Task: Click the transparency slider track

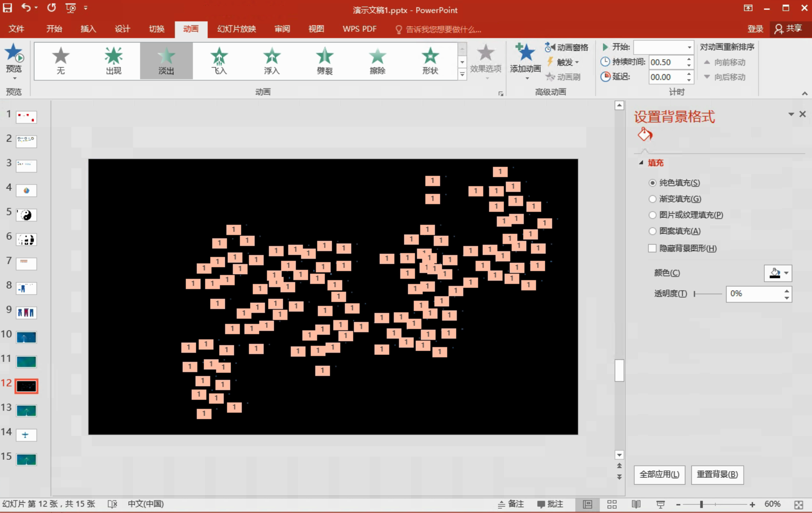Action: [x=708, y=294]
